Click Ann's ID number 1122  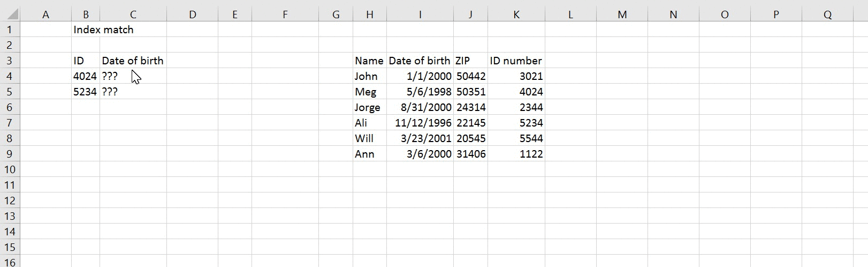[x=516, y=154]
